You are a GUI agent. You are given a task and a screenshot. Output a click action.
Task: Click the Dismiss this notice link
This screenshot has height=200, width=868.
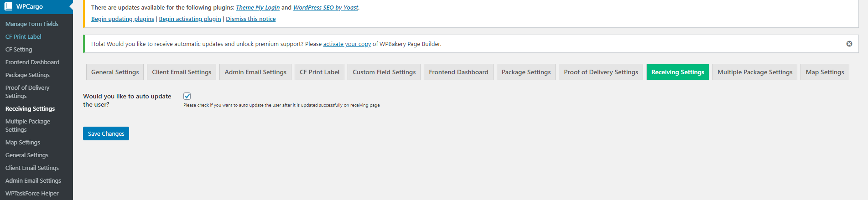click(x=250, y=19)
